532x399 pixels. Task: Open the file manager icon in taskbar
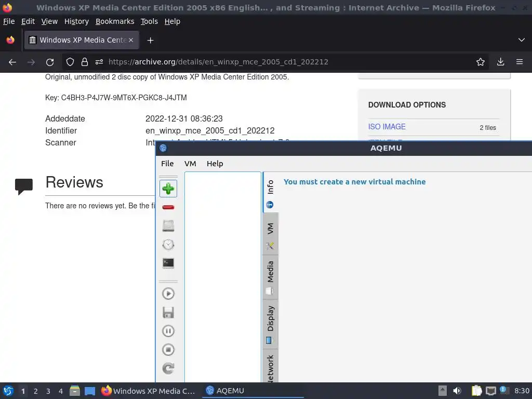[75, 391]
